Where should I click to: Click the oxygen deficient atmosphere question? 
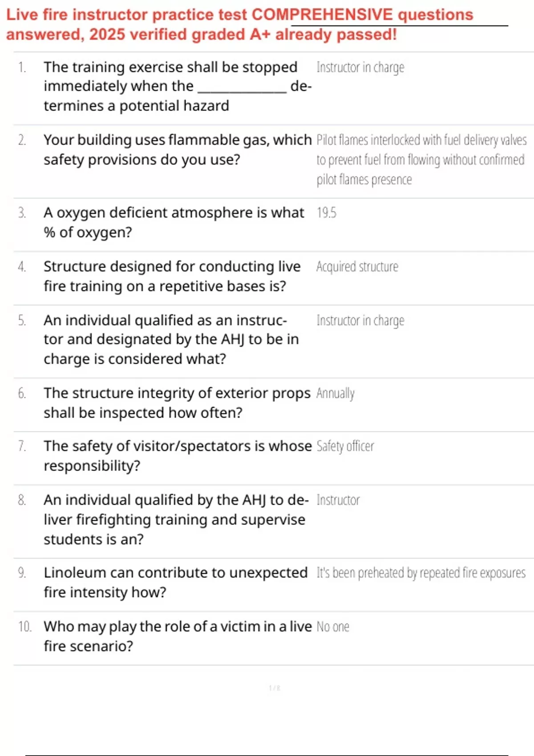[x=174, y=222]
